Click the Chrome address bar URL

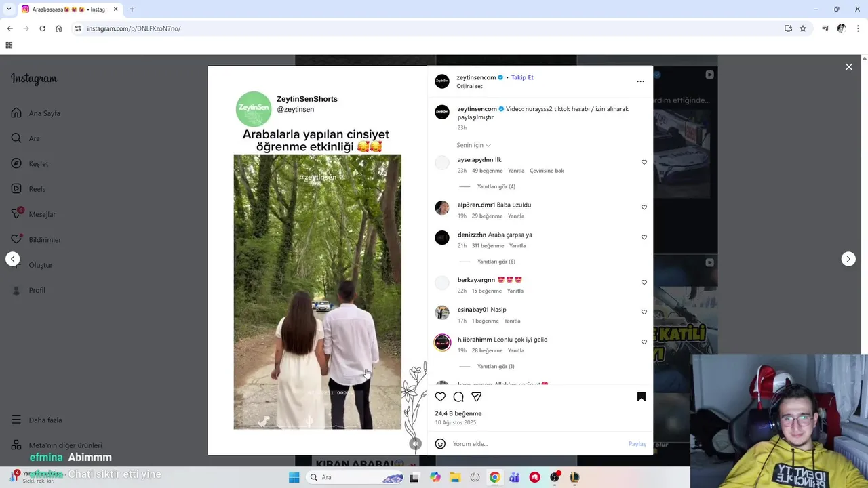(134, 28)
